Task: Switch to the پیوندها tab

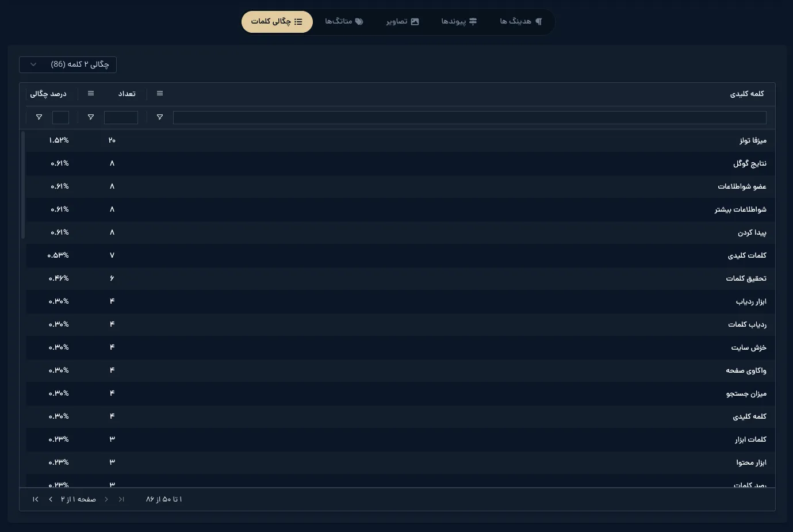Action: [x=459, y=22]
